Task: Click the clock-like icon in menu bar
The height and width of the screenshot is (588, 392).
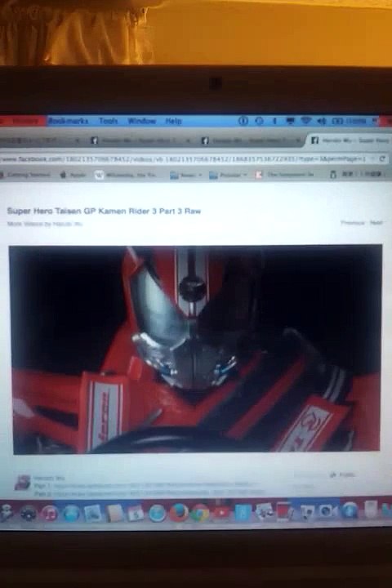Action: (x=259, y=121)
